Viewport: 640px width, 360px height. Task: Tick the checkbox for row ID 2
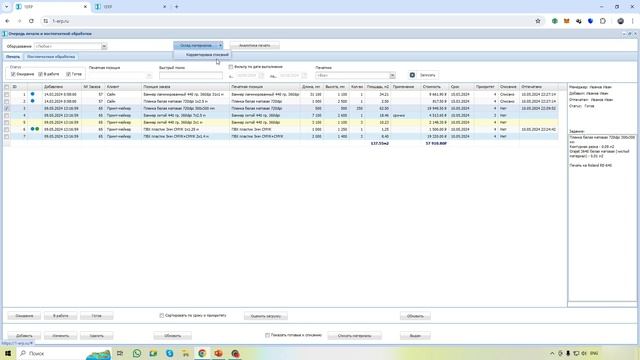tap(7, 101)
